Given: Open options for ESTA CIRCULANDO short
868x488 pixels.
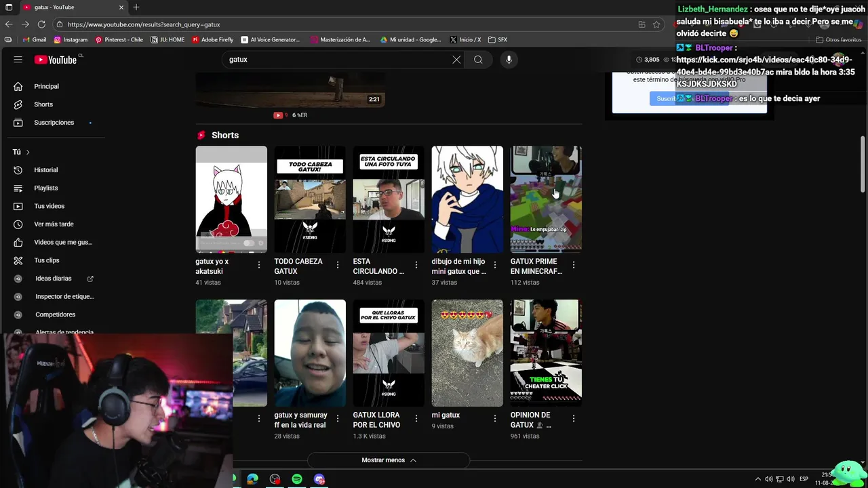Looking at the screenshot, I should 416,265.
